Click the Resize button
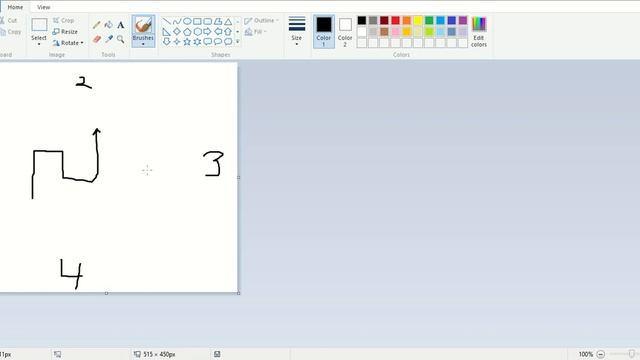Screen dimensions: 640x360 [x=65, y=31]
